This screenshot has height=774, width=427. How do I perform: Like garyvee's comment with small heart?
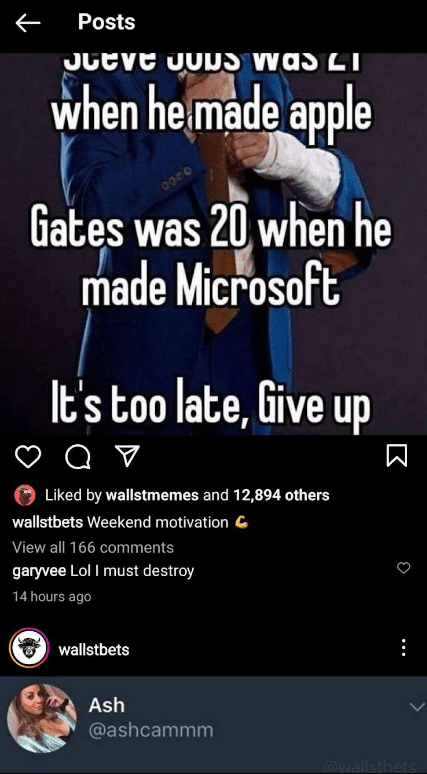point(403,568)
